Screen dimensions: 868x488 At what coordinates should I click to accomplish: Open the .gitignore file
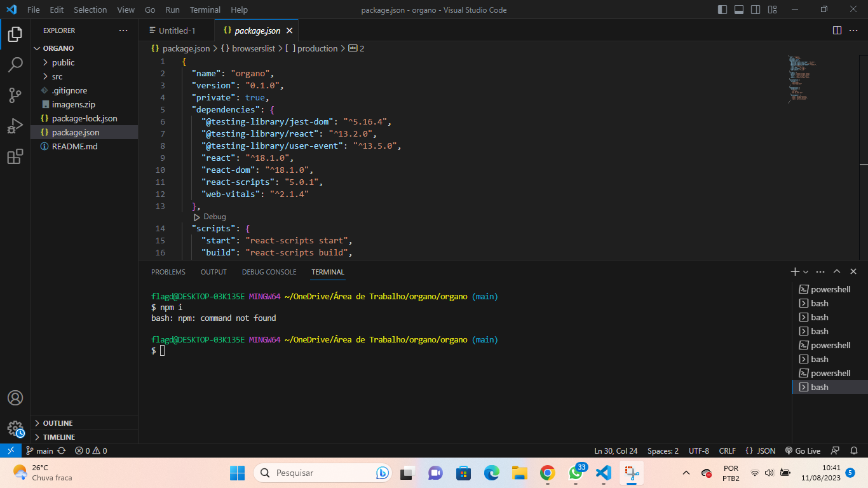pos(84,90)
